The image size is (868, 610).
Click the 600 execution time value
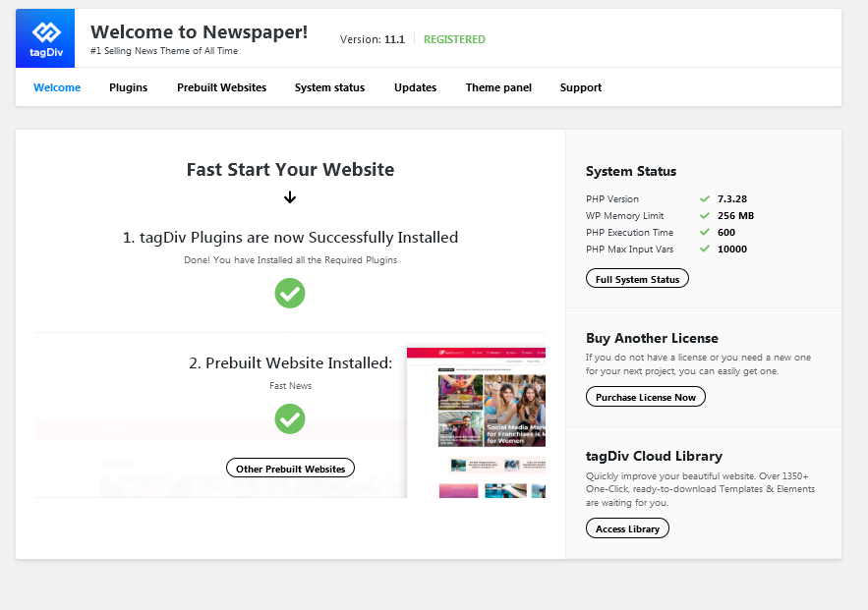pyautogui.click(x=726, y=232)
